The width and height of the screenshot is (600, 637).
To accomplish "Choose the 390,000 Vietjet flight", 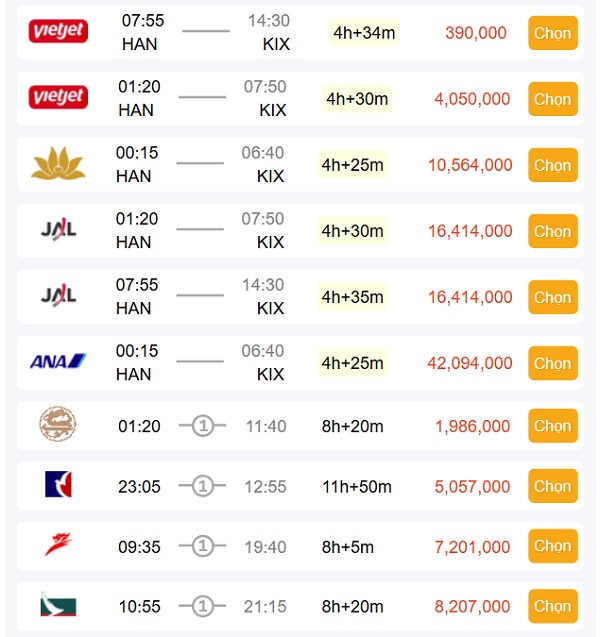I will point(553,33).
